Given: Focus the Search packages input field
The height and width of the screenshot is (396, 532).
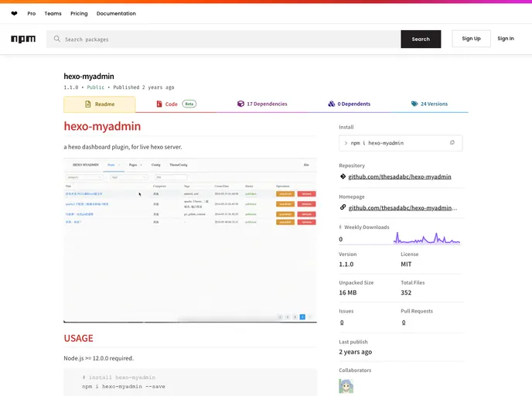Looking at the screenshot, I should tap(223, 39).
